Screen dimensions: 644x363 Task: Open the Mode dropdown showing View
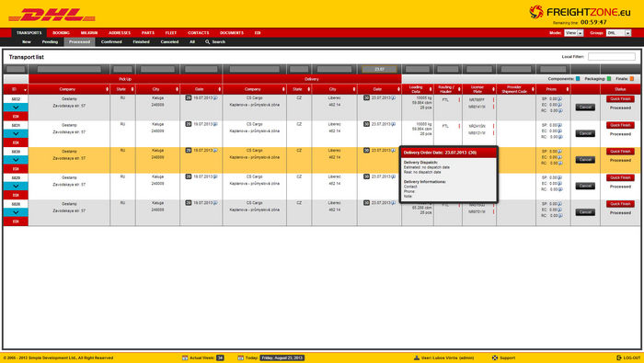pos(573,33)
